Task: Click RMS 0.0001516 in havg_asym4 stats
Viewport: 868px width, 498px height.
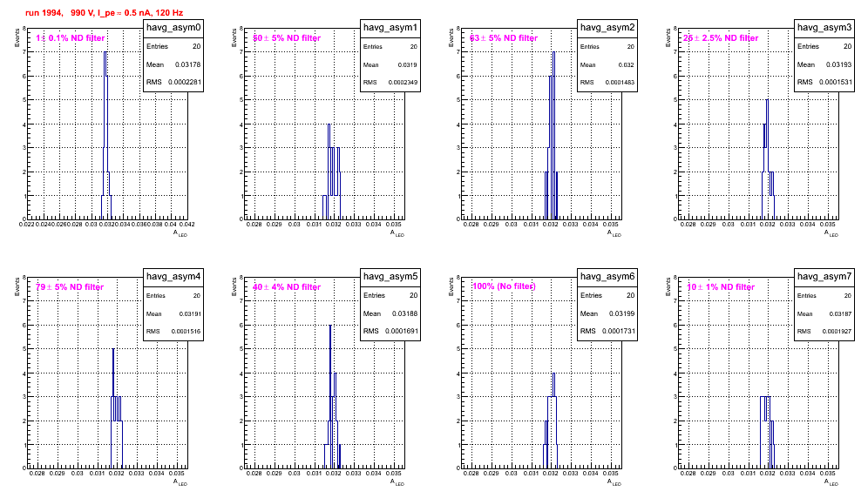Action: 173,332
